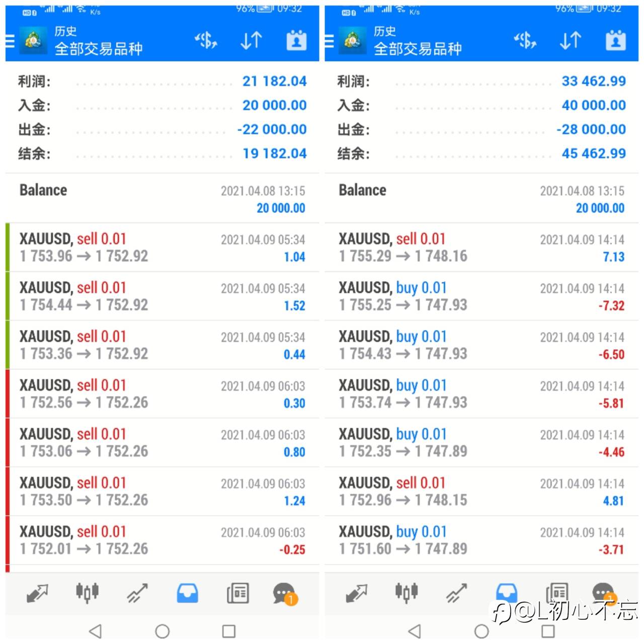Open the sell trade with loss -0.25
Image resolution: width=644 pixels, height=644 pixels.
pos(162,540)
